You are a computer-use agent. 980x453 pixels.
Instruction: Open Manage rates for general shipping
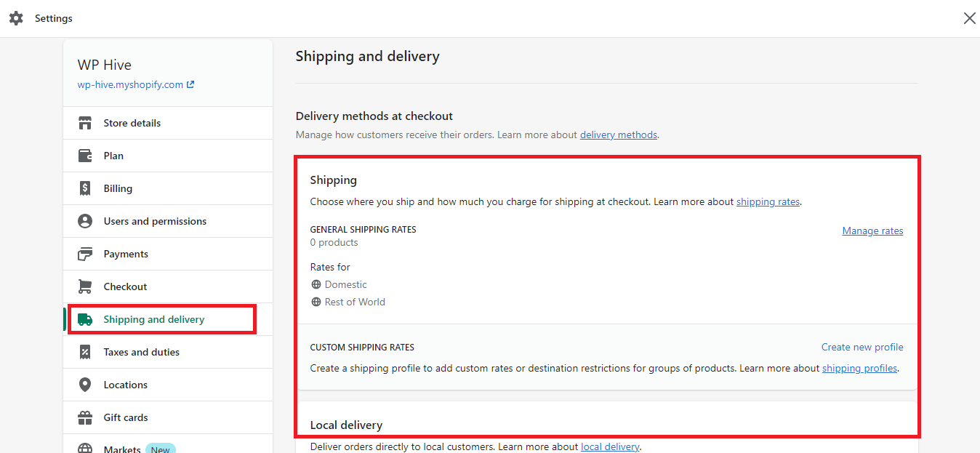(872, 230)
